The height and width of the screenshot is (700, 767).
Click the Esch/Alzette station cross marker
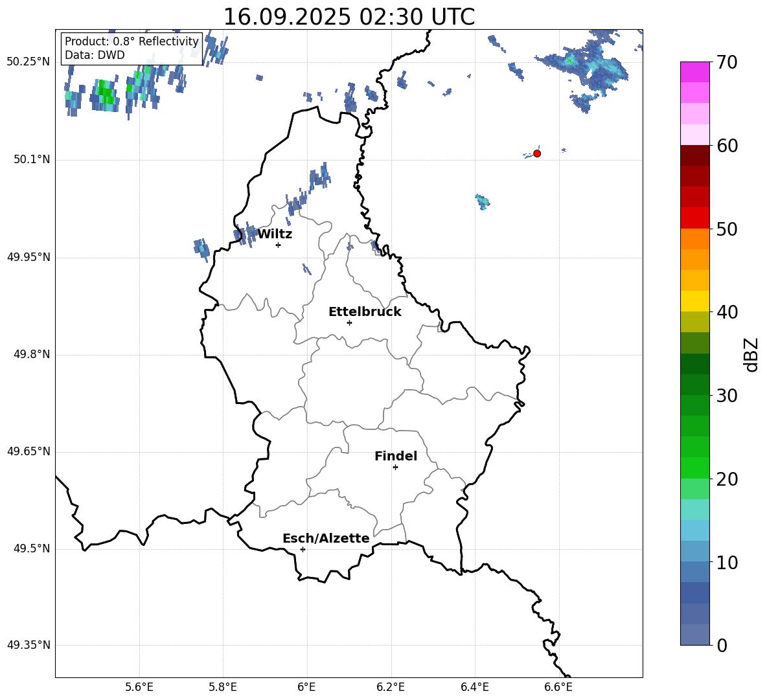[303, 549]
